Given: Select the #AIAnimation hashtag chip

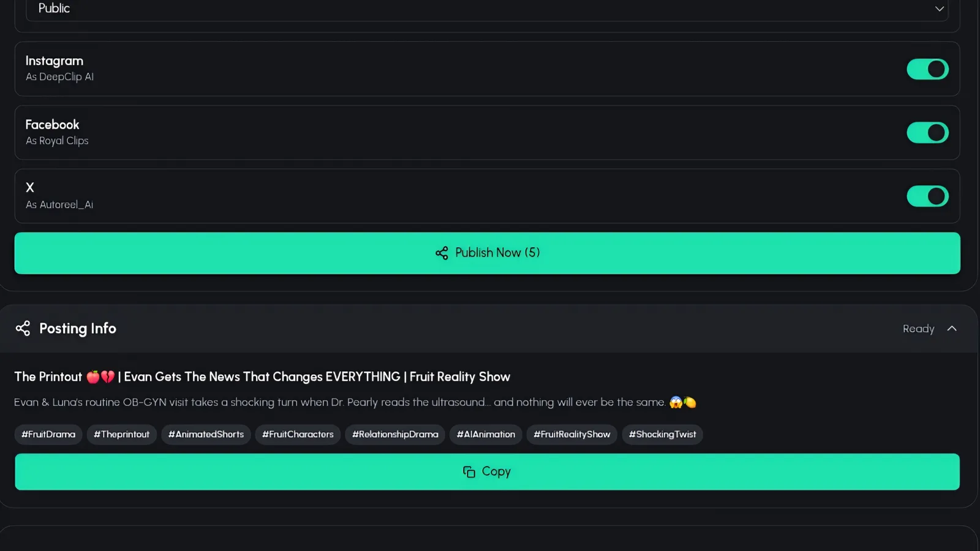Looking at the screenshot, I should coord(486,435).
